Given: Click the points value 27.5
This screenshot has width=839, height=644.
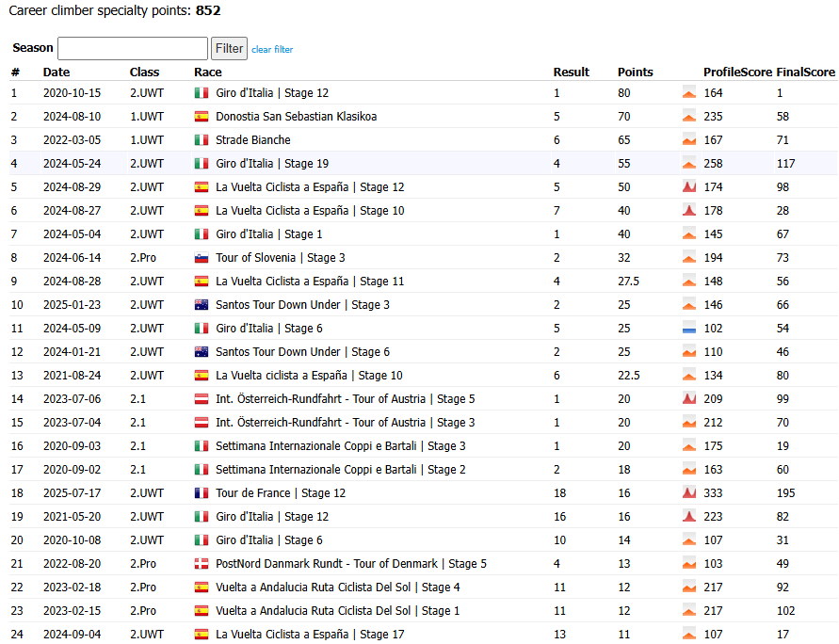Looking at the screenshot, I should 629,282.
